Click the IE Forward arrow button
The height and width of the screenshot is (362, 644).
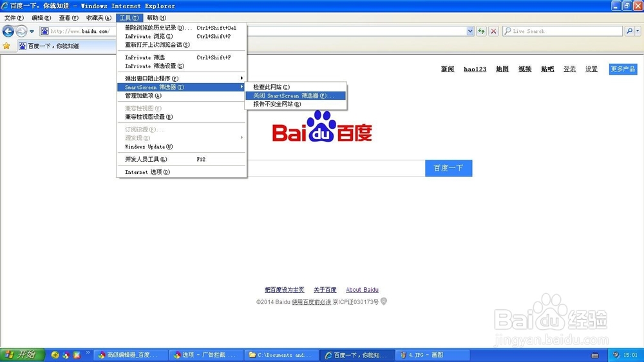pos(21,31)
